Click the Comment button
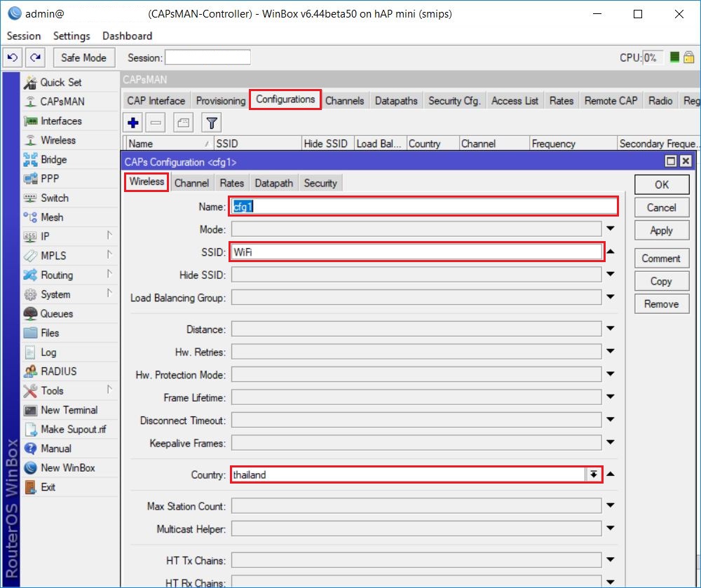Image resolution: width=701 pixels, height=588 pixels. (x=662, y=258)
